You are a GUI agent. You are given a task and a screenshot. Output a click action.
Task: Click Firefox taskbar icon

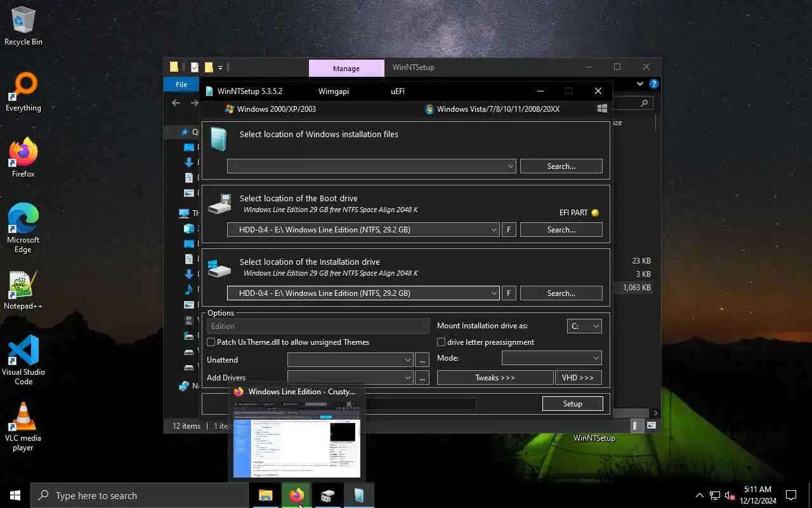296,495
